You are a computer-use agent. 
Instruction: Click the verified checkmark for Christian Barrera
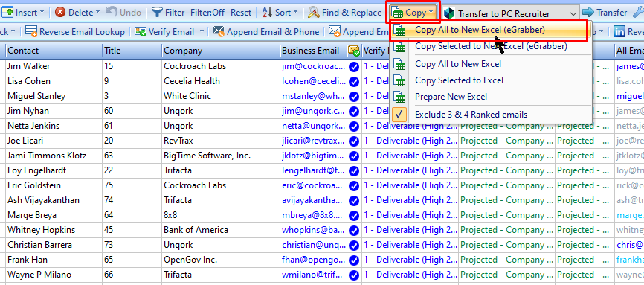[x=354, y=245]
